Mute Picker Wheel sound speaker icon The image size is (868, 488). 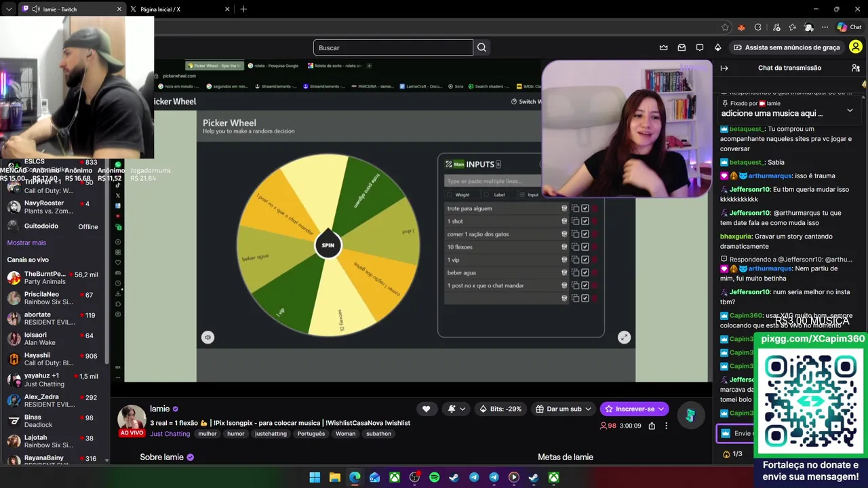[x=208, y=337]
